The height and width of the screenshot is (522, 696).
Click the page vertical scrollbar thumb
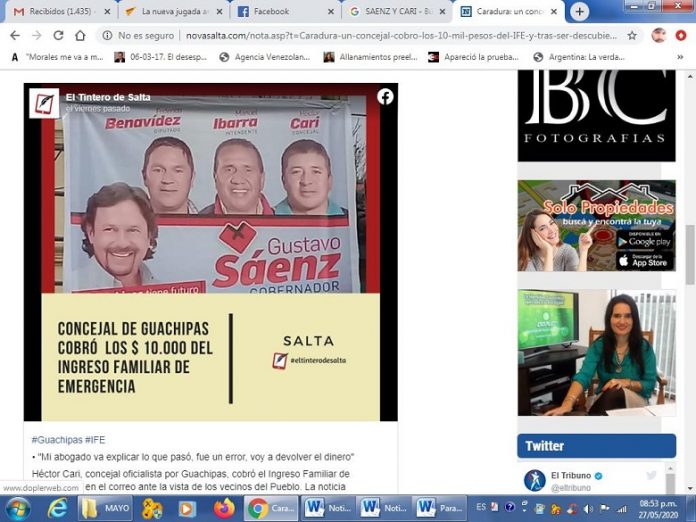pos(690,254)
